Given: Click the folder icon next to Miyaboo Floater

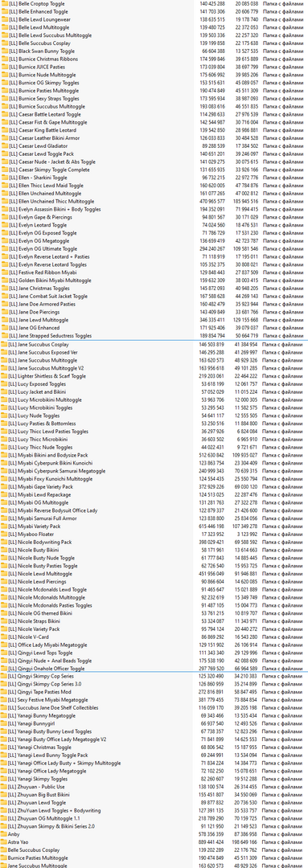Looking at the screenshot, I should [5, 534].
